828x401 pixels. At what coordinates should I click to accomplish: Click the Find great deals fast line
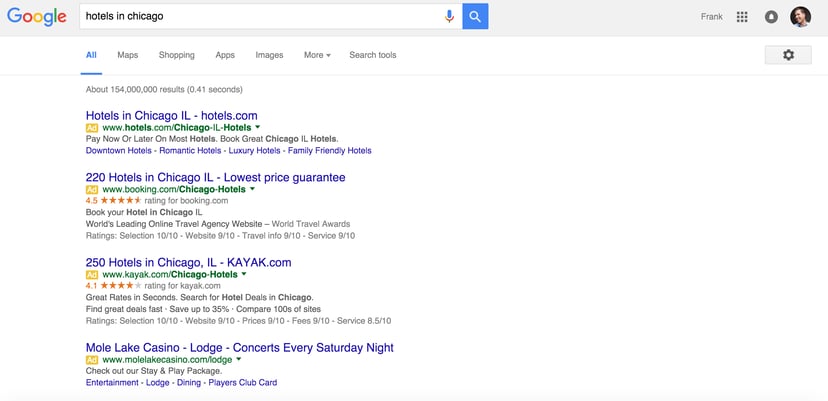tap(203, 309)
